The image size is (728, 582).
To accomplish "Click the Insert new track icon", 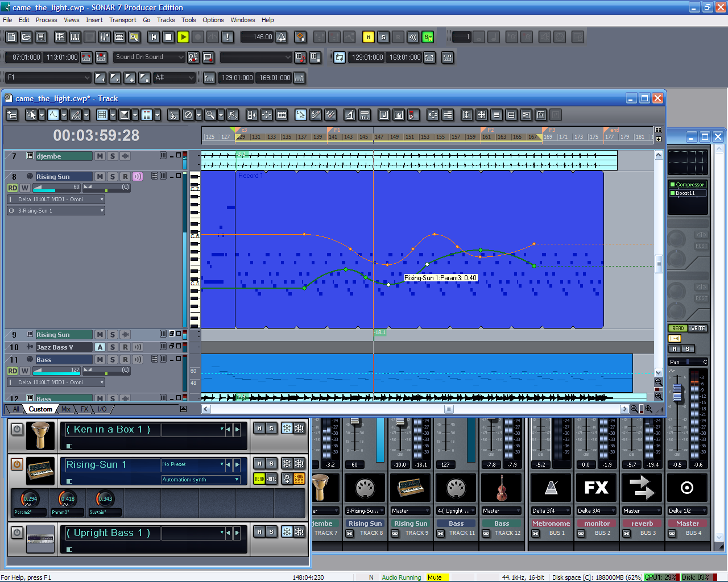I will click(11, 115).
